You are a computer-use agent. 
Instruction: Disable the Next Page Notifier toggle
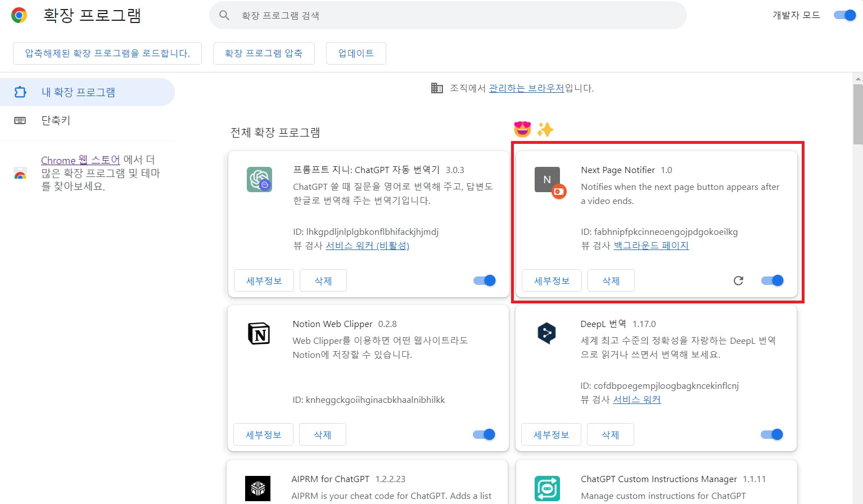coord(772,280)
